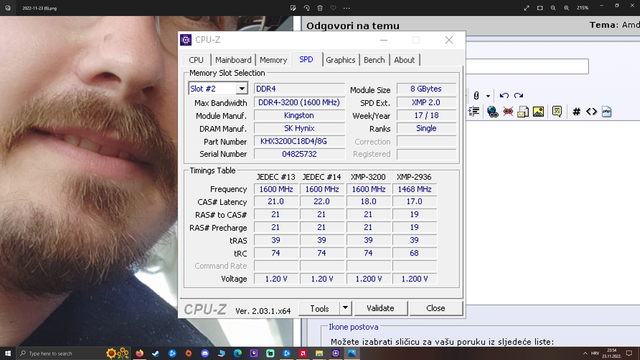Click the remove link red X icon
This screenshot has width=640, height=360.
coord(508,111)
